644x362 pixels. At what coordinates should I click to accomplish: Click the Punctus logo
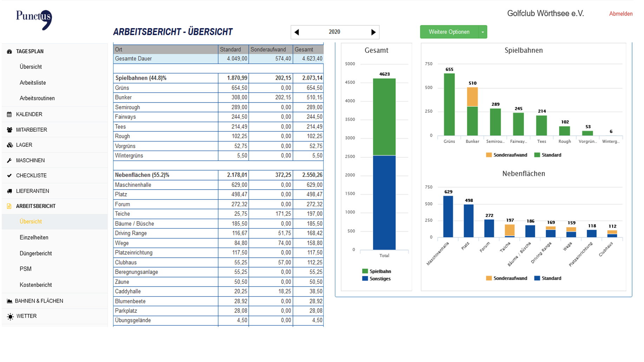click(34, 20)
